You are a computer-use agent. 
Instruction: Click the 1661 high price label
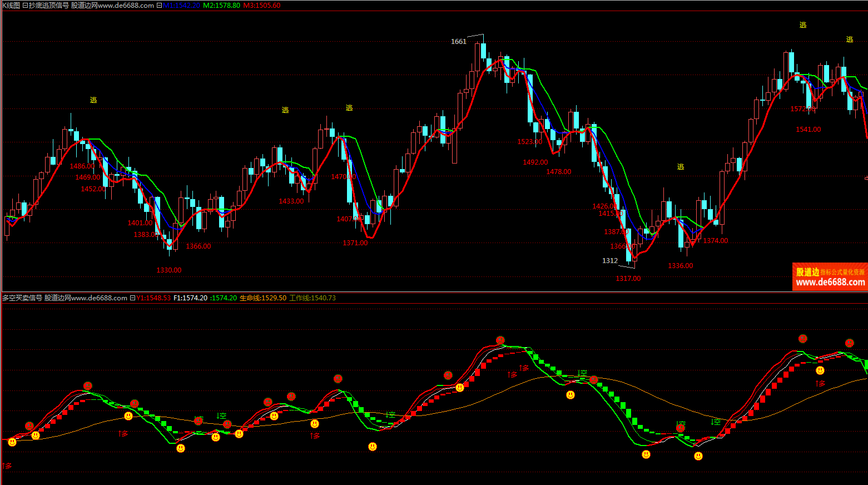pyautogui.click(x=458, y=42)
